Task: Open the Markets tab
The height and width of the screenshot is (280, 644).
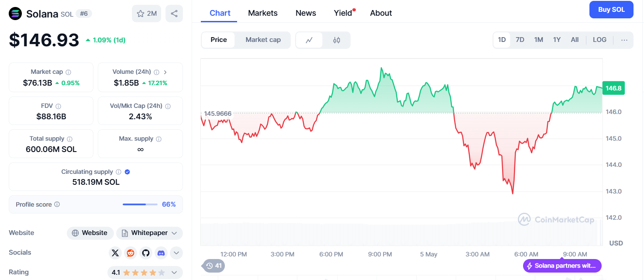Action: (263, 13)
